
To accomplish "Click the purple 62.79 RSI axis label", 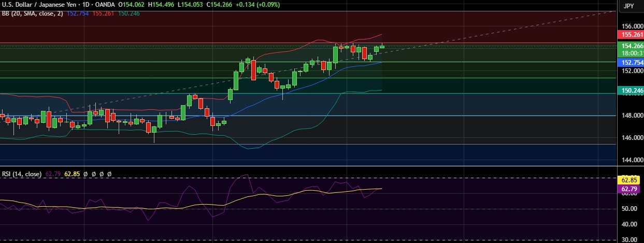I will pos(629,189).
